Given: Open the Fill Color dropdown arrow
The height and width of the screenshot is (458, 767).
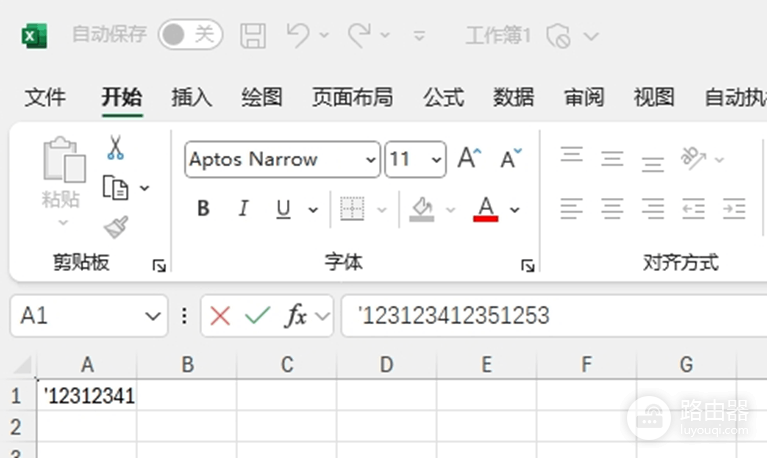Looking at the screenshot, I should tap(451, 210).
